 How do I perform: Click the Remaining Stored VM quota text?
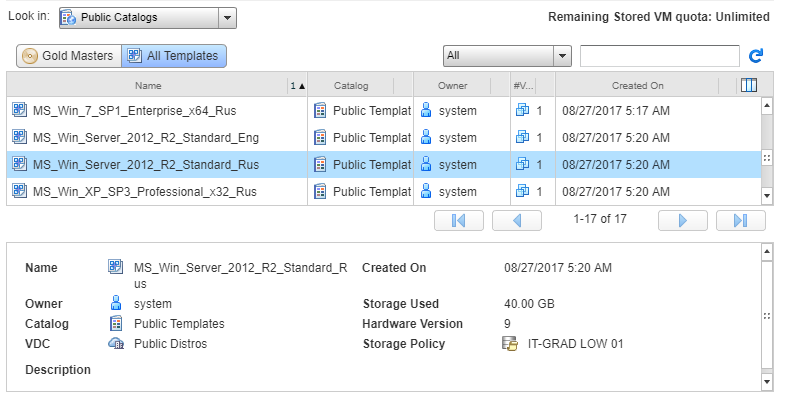[x=659, y=17]
